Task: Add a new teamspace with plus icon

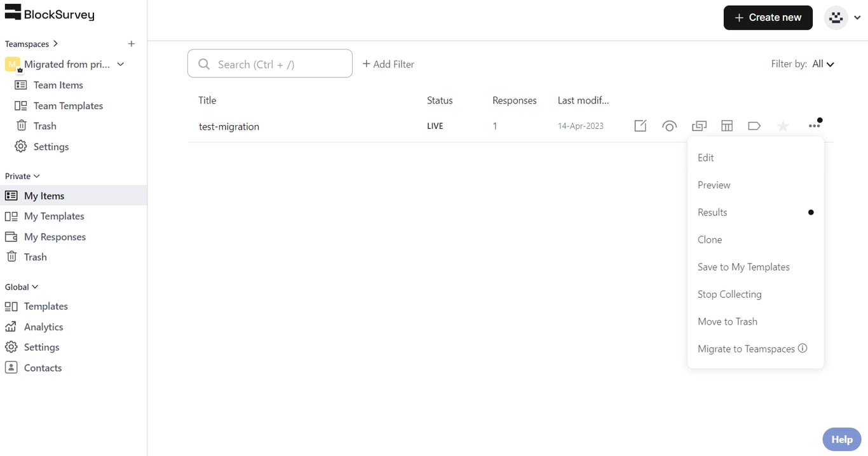Action: (x=132, y=44)
